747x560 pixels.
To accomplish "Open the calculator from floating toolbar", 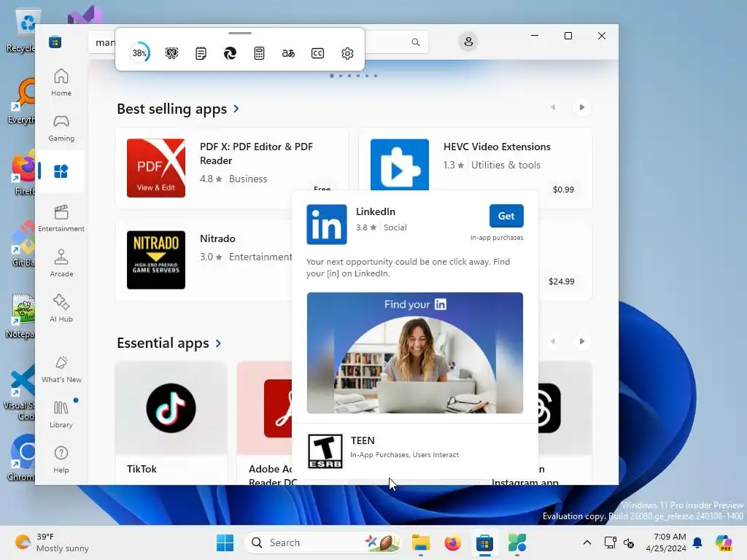I will 259,53.
